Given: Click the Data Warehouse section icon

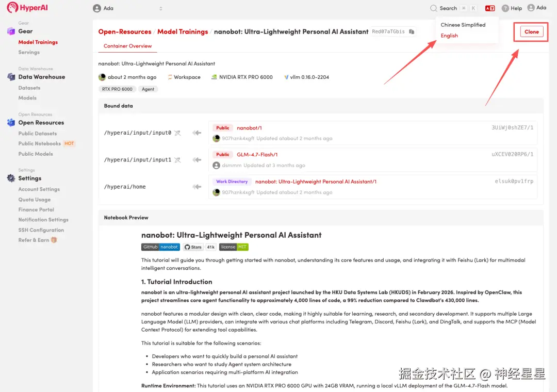Looking at the screenshot, I should (x=11, y=77).
